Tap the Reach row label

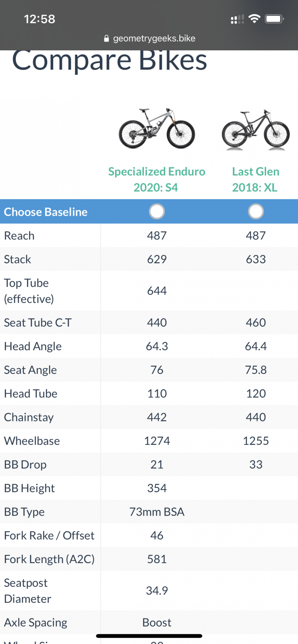tap(19, 235)
